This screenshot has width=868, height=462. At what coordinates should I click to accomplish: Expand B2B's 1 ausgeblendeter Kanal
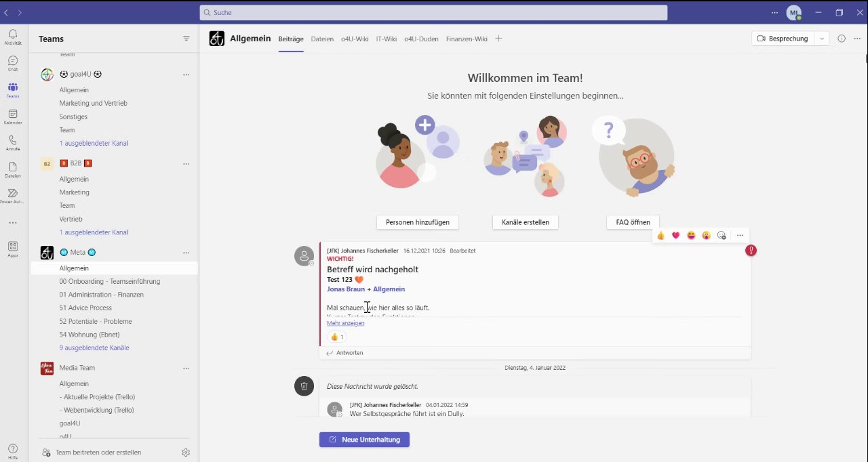point(94,232)
